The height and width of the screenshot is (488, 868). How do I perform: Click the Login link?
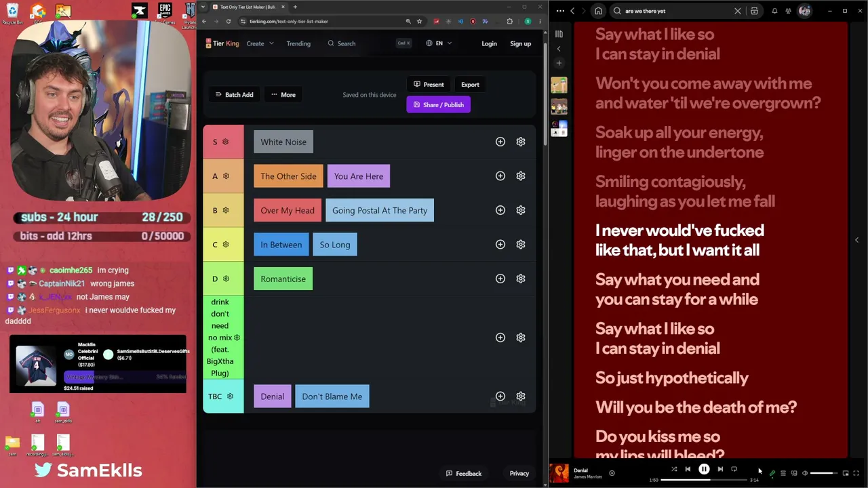click(x=489, y=43)
